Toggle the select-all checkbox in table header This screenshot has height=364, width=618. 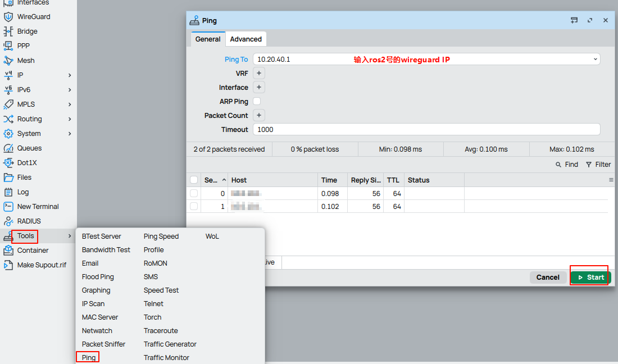click(194, 180)
